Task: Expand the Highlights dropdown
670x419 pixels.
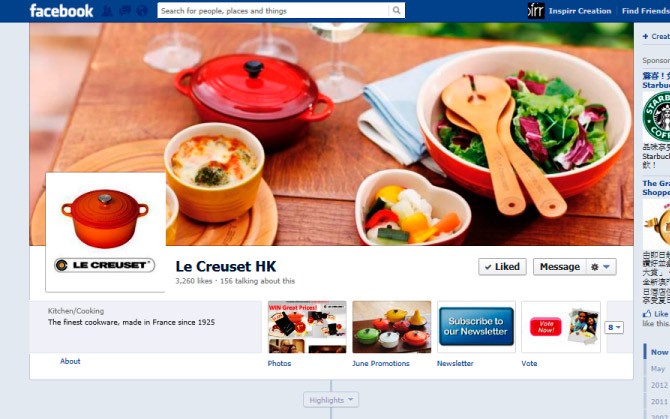Action: (x=331, y=400)
